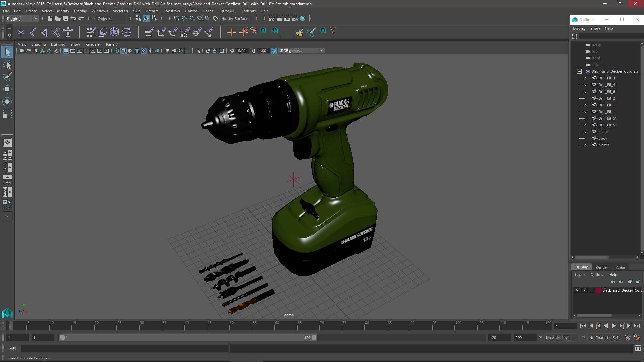Image resolution: width=644 pixels, height=362 pixels.
Task: Select the body node in Outliner
Action: [602, 138]
